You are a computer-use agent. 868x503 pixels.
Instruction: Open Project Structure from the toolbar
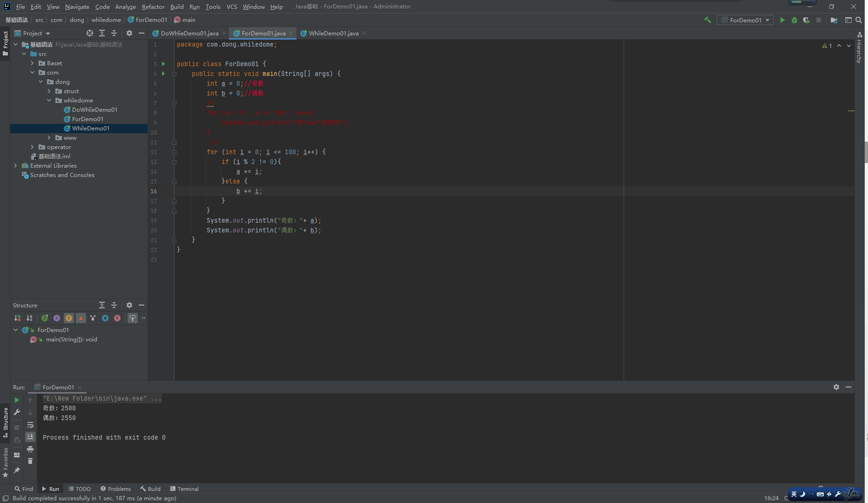pyautogui.click(x=834, y=20)
